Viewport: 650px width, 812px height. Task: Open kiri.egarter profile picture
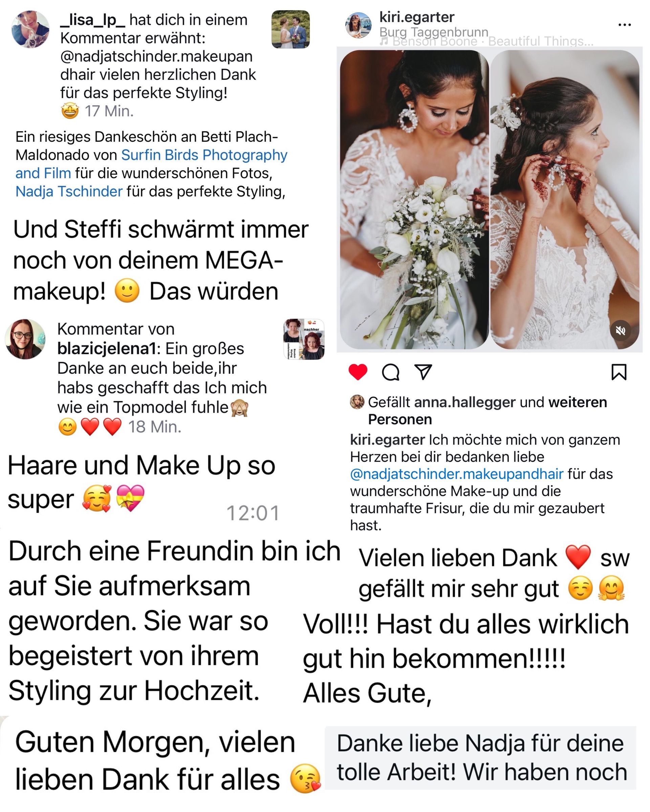pos(359,25)
